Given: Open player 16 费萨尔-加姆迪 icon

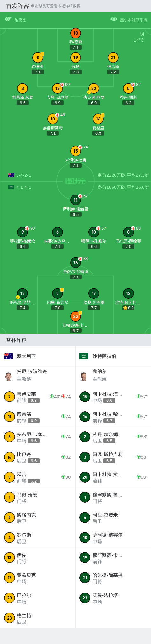Looking at the screenshot, I should coord(76,263).
